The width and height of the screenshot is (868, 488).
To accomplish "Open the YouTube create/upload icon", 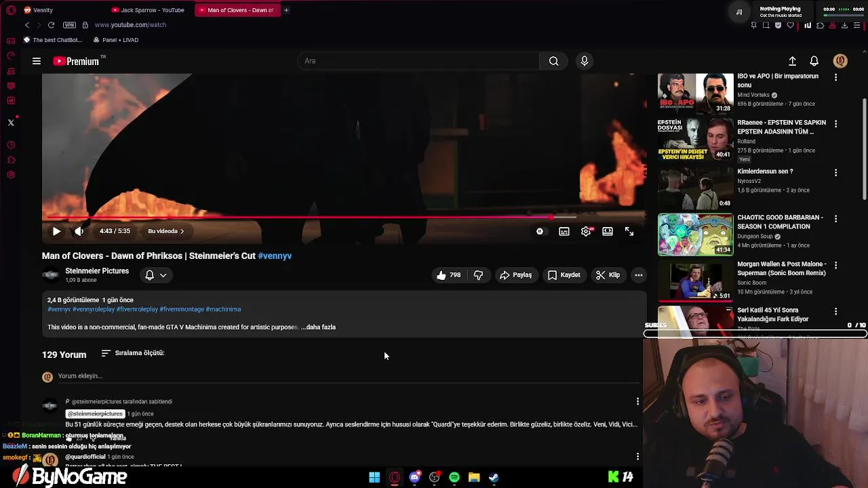I will 792,61.
